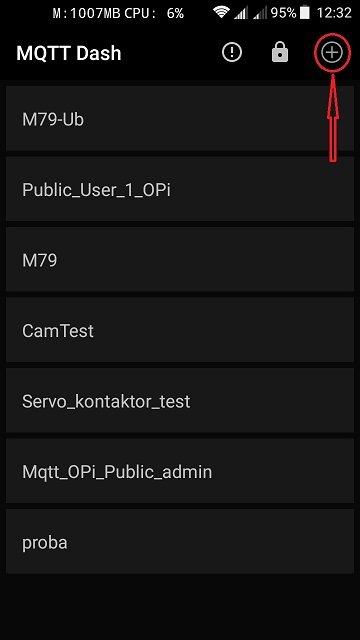
Task: Select the proba connection entry
Action: [x=180, y=542]
